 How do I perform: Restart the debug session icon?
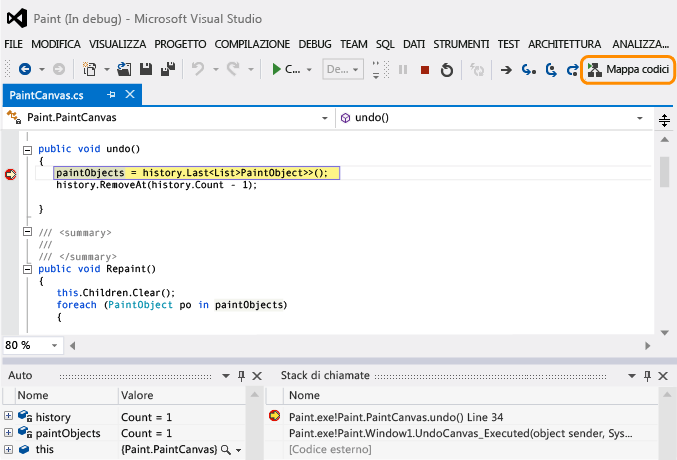(447, 70)
